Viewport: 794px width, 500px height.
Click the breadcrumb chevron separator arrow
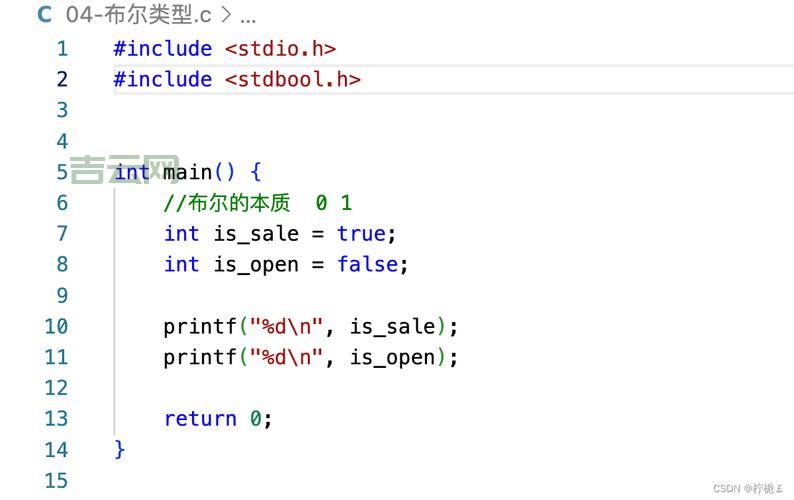[x=227, y=15]
